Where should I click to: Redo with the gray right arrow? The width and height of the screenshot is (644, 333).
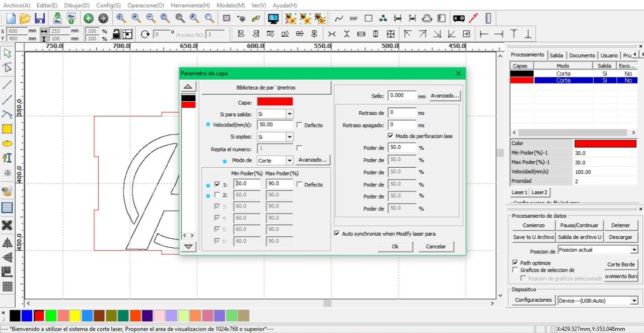point(103,19)
